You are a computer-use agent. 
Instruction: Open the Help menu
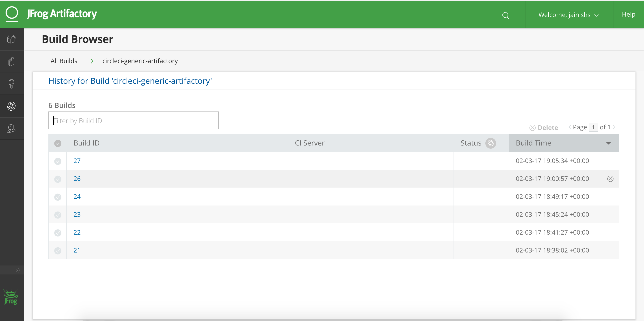click(x=628, y=15)
